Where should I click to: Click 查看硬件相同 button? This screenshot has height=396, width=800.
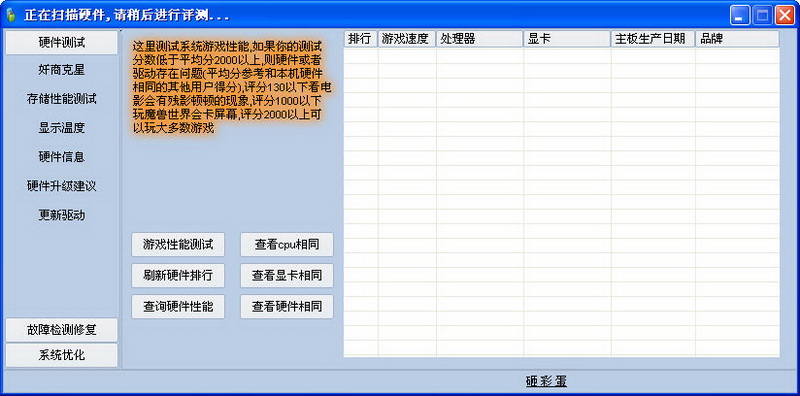[287, 307]
